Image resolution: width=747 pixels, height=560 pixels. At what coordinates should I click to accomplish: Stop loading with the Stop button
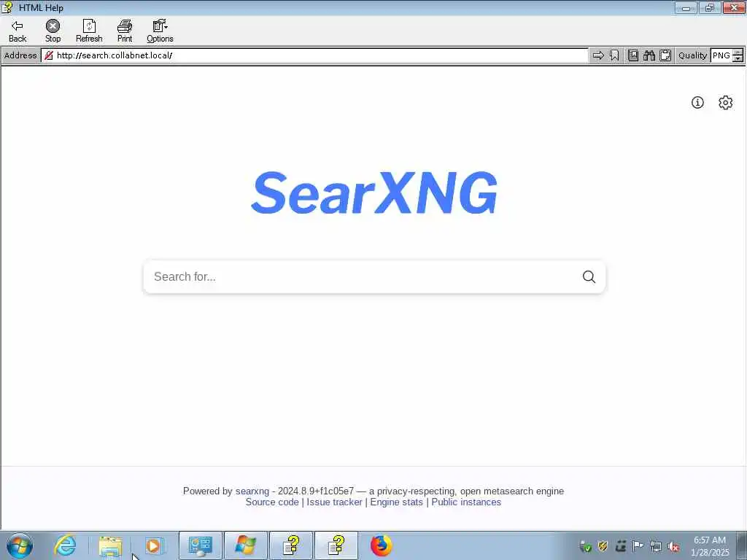(x=53, y=31)
